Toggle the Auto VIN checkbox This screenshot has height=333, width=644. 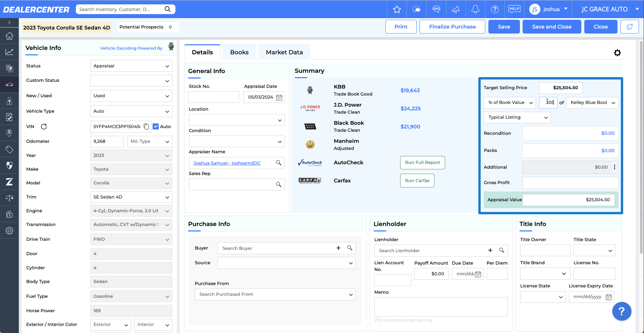pyautogui.click(x=156, y=126)
